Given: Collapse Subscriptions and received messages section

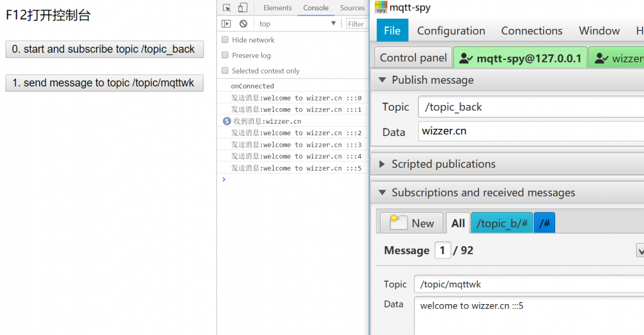Looking at the screenshot, I should (383, 193).
